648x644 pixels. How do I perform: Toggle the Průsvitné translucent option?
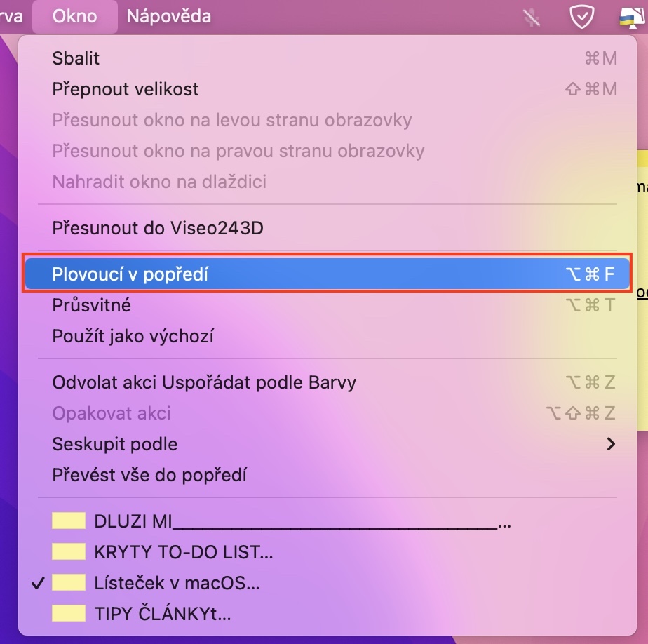(92, 305)
